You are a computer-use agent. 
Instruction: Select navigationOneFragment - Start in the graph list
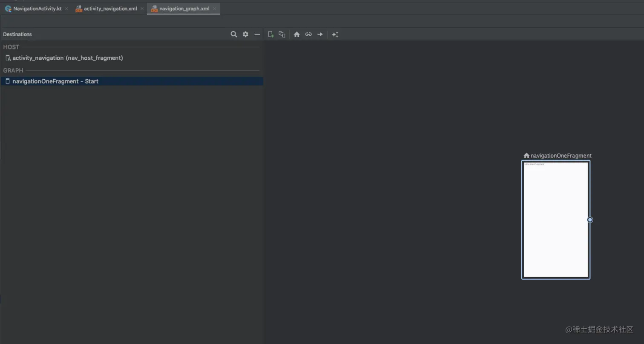132,81
